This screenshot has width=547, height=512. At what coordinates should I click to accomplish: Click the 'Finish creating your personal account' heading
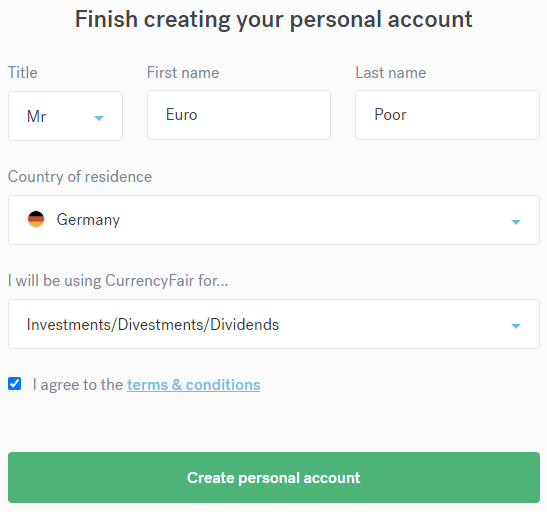tap(274, 19)
